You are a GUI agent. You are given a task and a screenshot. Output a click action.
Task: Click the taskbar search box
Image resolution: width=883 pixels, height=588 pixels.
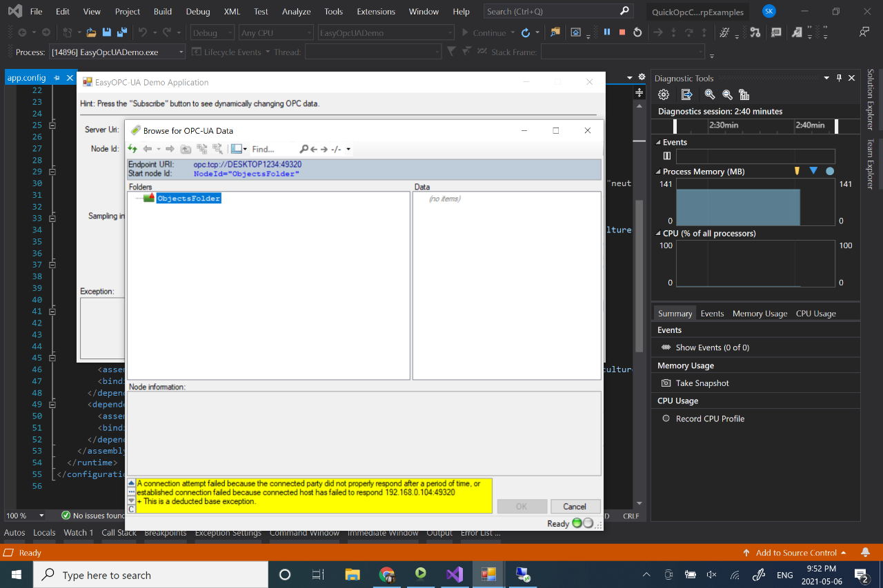150,574
